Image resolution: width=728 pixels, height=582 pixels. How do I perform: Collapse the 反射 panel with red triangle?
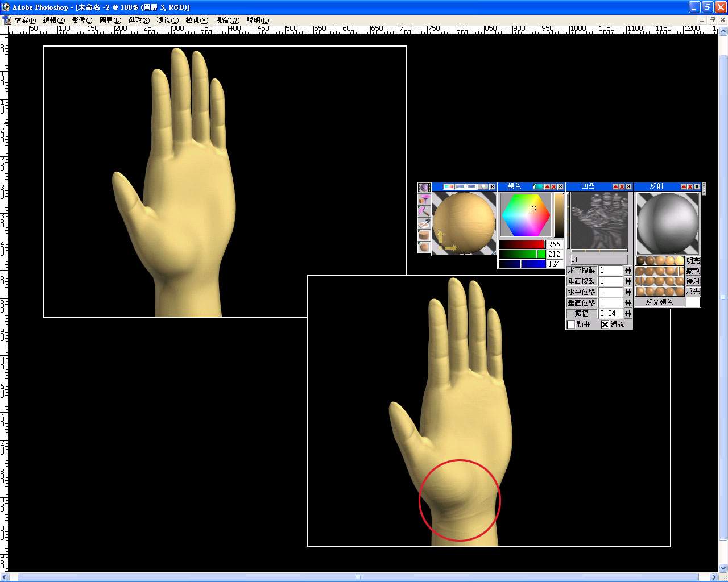[x=684, y=186]
